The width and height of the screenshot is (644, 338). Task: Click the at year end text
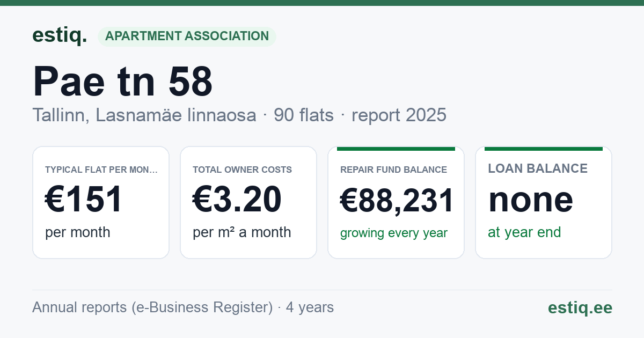pyautogui.click(x=524, y=232)
